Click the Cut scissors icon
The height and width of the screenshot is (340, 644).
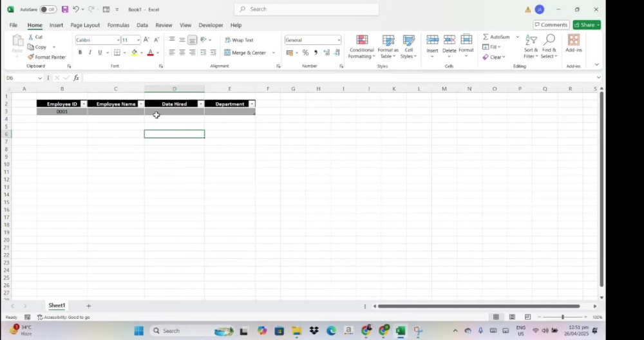pos(31,37)
